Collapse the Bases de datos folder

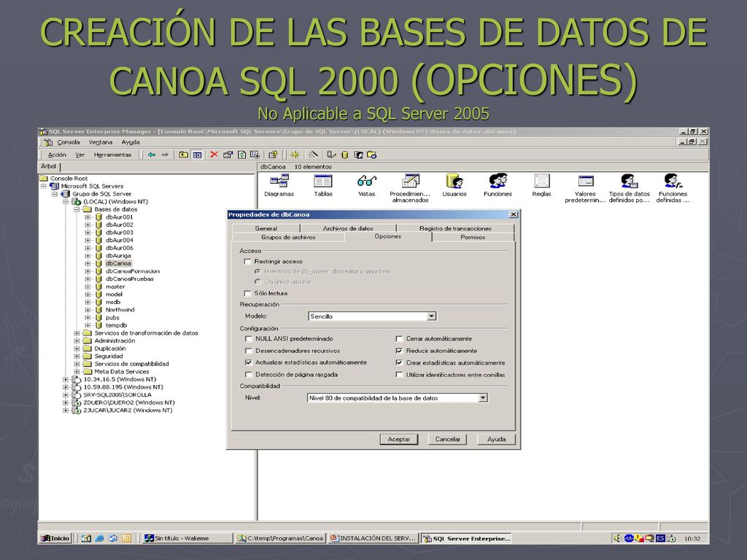tap(77, 209)
